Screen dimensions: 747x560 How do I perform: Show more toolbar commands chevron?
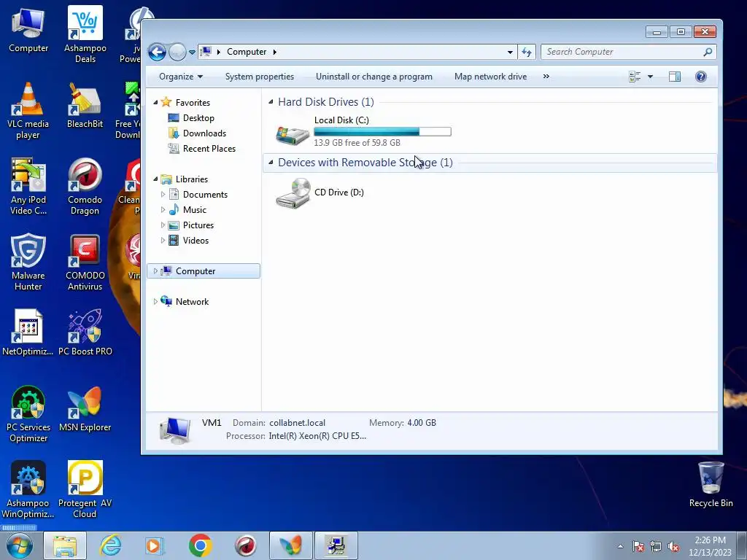tap(546, 76)
